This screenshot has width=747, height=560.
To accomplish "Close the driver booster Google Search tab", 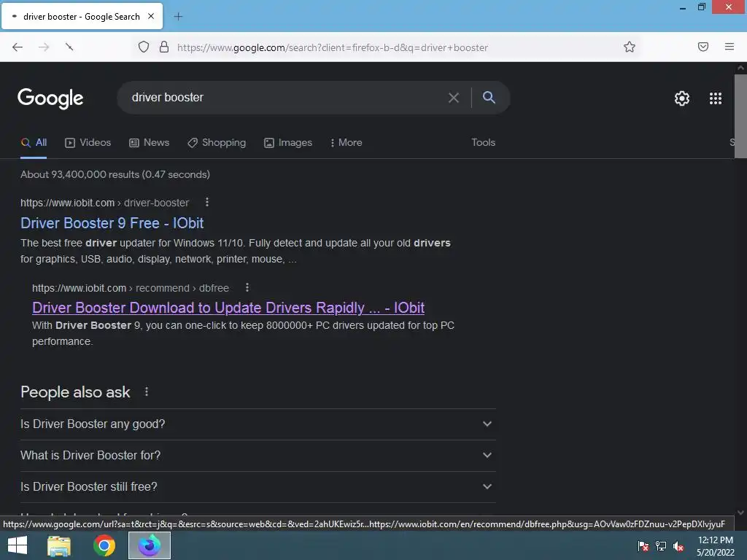I will tap(151, 16).
